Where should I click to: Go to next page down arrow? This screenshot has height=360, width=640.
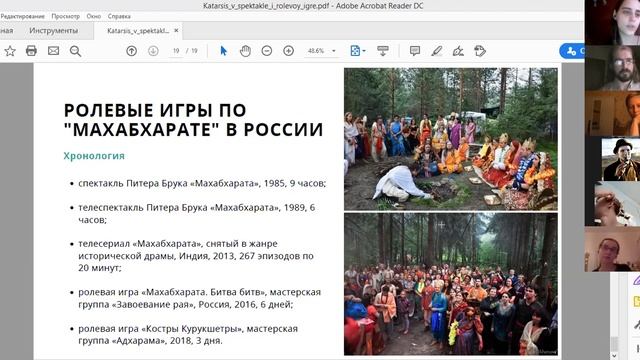[153, 51]
